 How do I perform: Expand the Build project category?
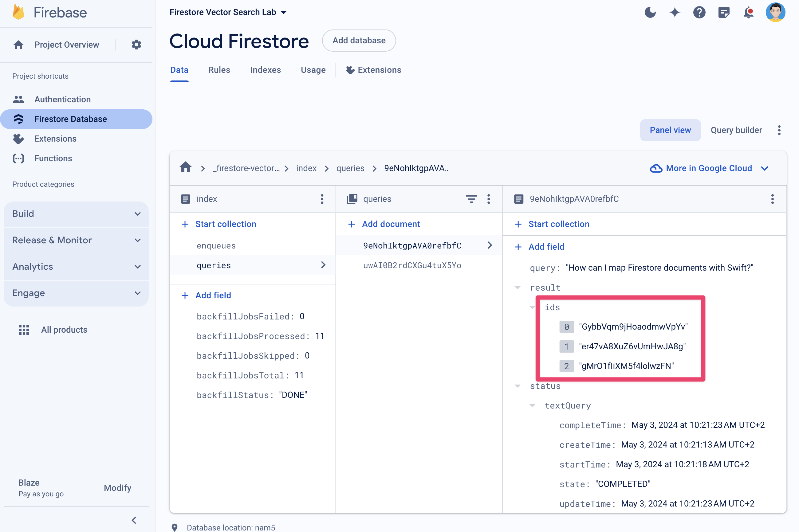(77, 213)
